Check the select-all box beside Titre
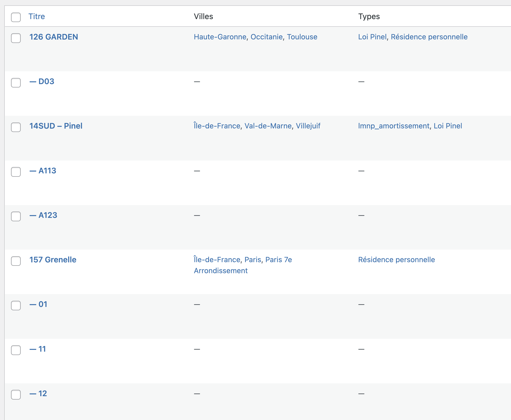This screenshot has height=420, width=511. pyautogui.click(x=16, y=17)
